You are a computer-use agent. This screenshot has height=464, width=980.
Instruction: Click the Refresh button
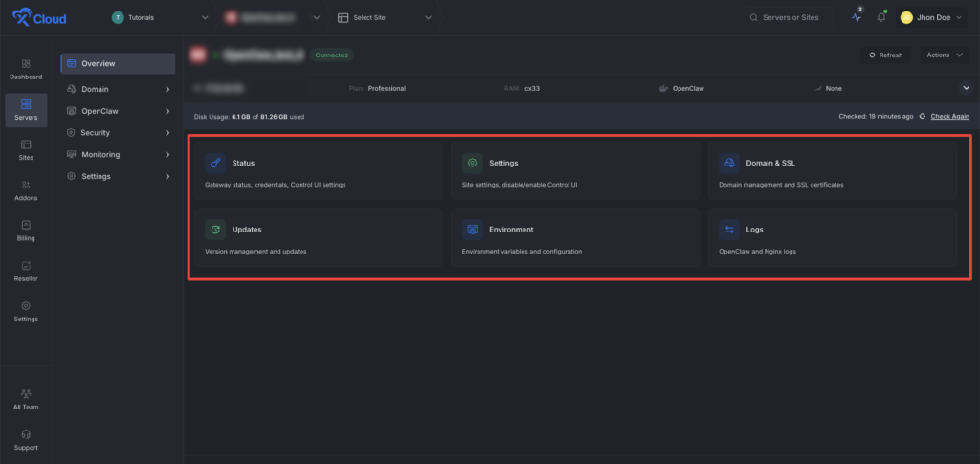click(885, 55)
